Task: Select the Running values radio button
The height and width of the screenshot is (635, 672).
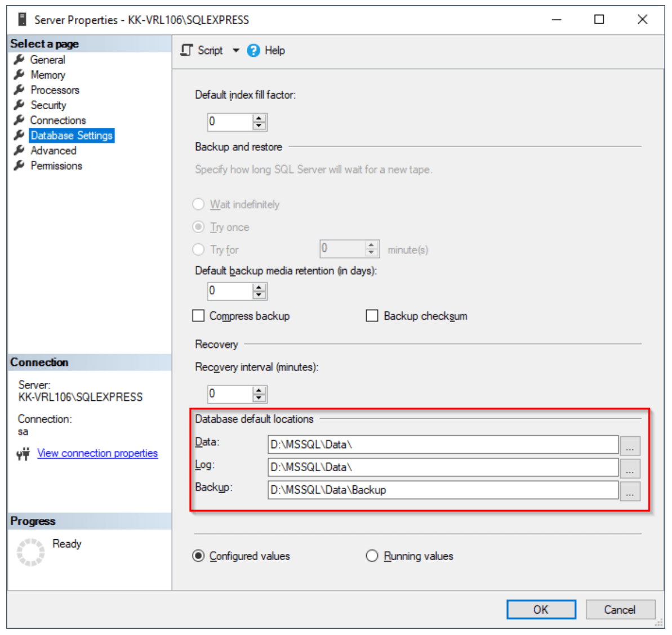Action: coord(372,556)
